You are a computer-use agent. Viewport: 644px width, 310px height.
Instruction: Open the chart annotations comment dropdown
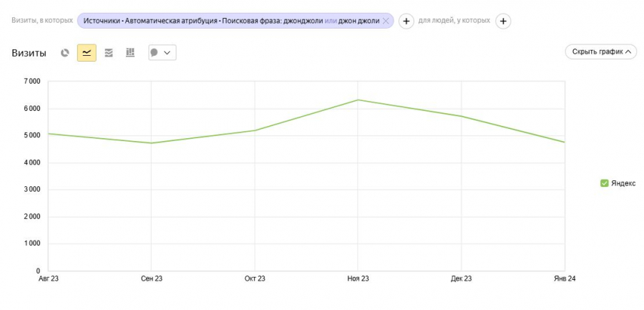(x=161, y=52)
